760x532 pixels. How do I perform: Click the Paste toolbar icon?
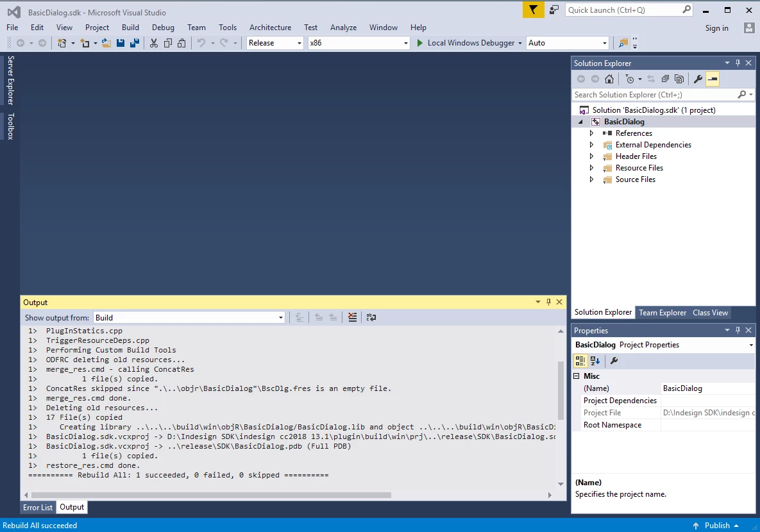pos(182,43)
